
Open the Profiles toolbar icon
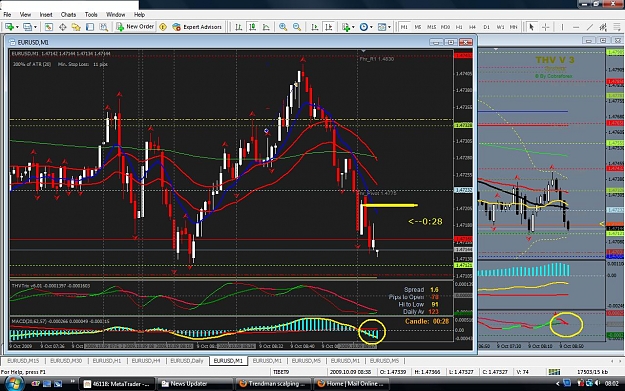(x=27, y=27)
